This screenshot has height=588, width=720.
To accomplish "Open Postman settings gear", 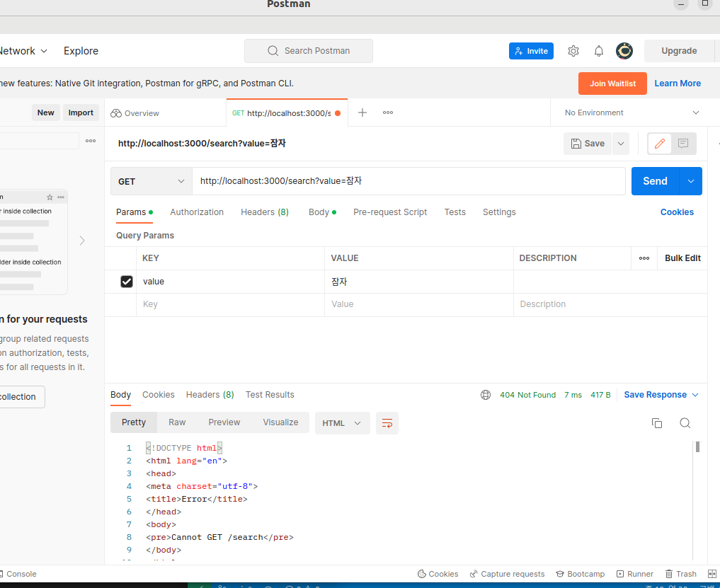I will (x=573, y=51).
